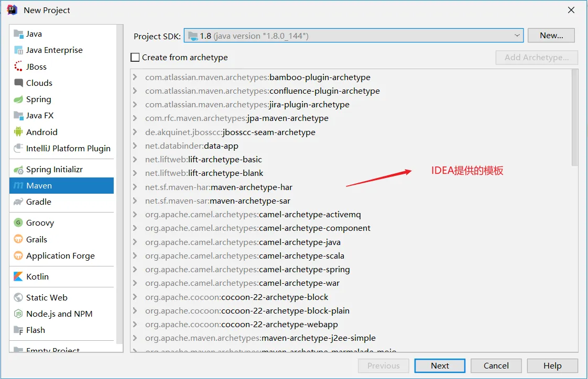Click the JBoss icon in project types
The image size is (588, 379).
click(x=18, y=66)
